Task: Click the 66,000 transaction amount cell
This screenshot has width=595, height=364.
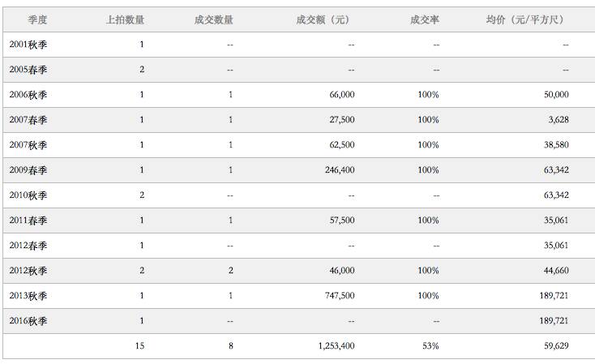Action: pos(341,95)
